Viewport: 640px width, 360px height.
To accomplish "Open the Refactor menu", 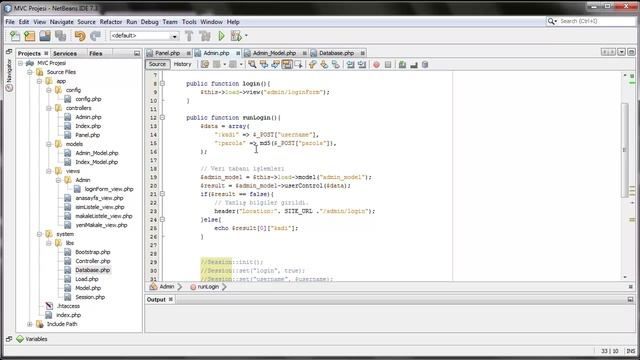I will point(111,22).
